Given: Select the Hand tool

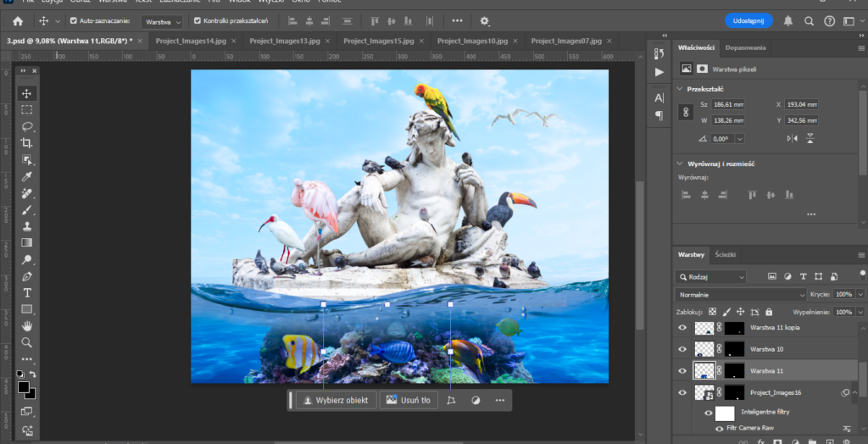Looking at the screenshot, I should tap(26, 325).
